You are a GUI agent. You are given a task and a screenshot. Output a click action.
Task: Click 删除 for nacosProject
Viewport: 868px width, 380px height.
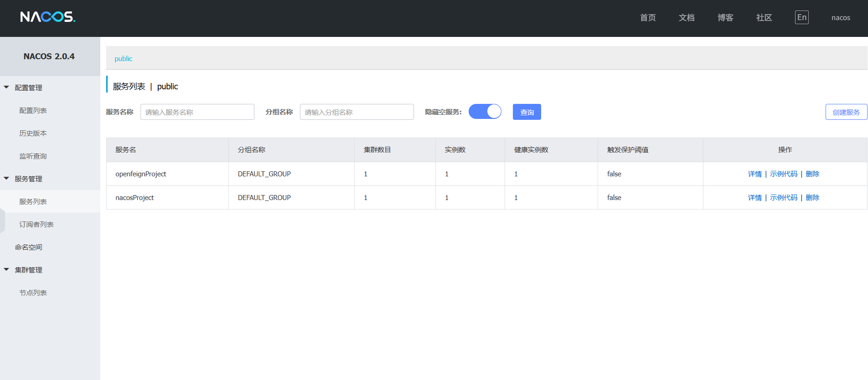click(812, 198)
